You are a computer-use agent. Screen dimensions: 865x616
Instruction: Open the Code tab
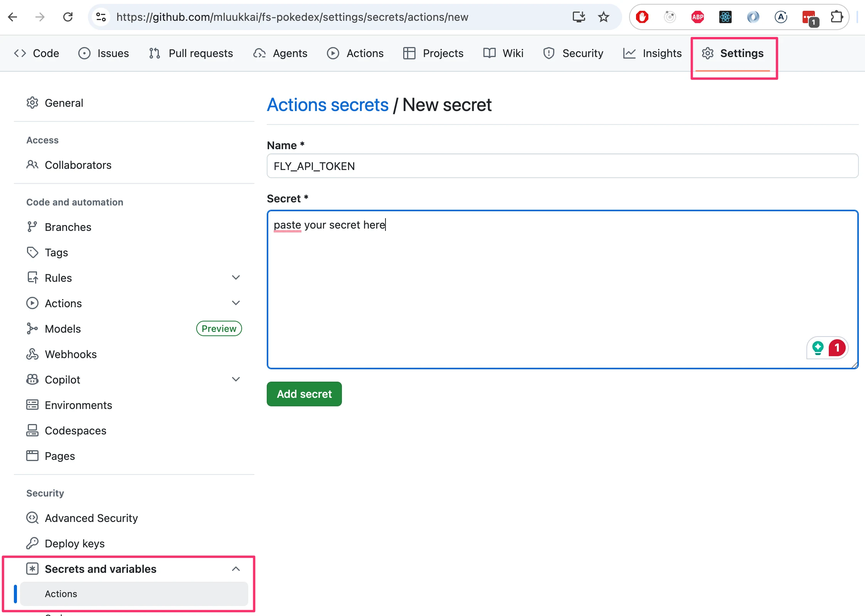click(37, 53)
